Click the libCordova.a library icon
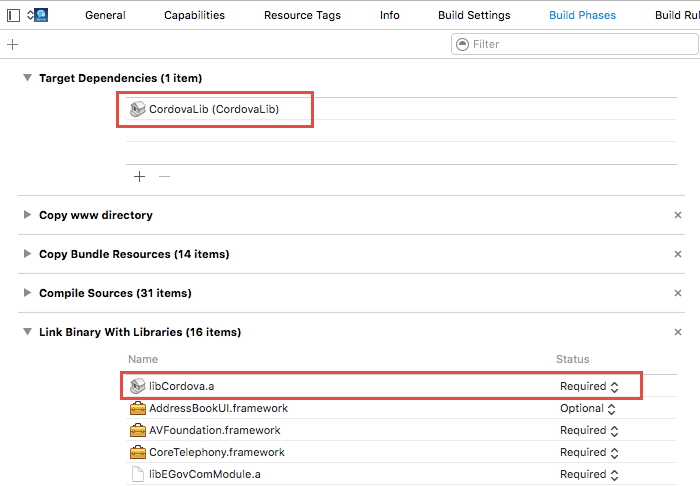Image resolution: width=700 pixels, height=486 pixels. coord(138,386)
